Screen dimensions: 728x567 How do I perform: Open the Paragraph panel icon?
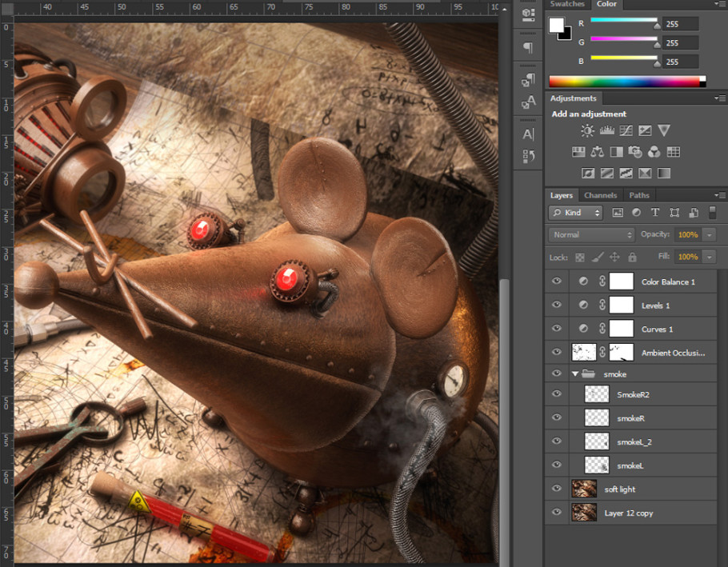tap(528, 47)
